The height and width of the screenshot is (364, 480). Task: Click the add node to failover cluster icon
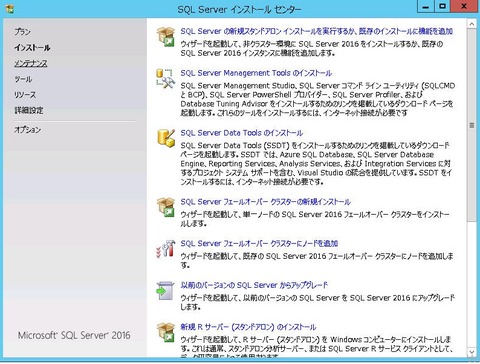pyautogui.click(x=166, y=249)
